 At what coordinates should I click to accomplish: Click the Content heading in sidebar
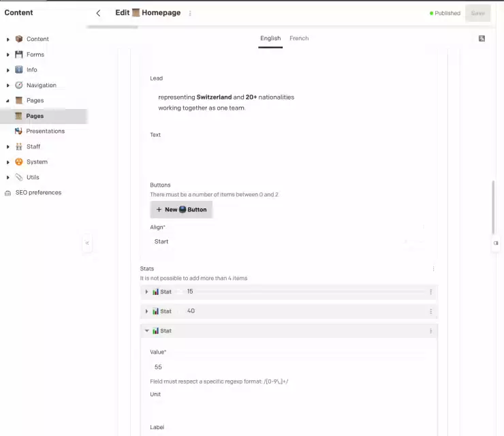(18, 12)
